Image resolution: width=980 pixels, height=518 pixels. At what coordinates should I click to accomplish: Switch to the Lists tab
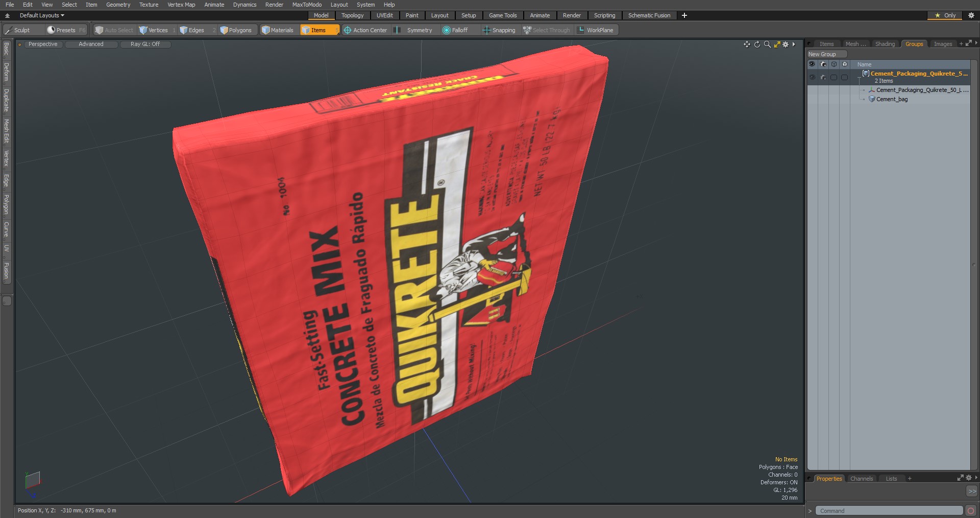tap(891, 479)
